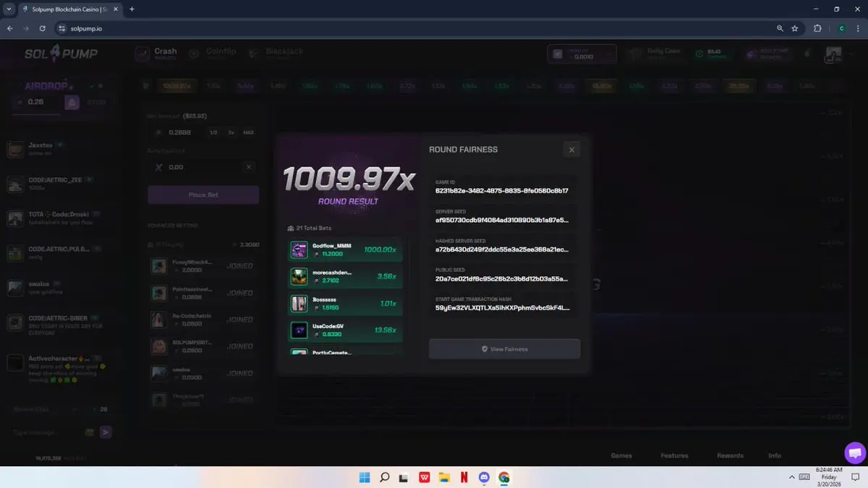The height and width of the screenshot is (488, 868).
Task: Open Netflix from the taskbar
Action: coord(464,477)
